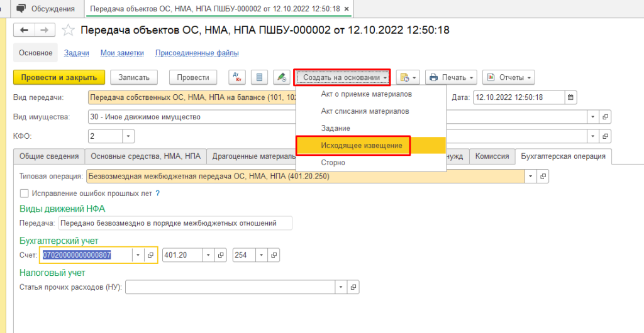This screenshot has height=333, width=644.
Task: Click the back navigation arrow
Action: coord(25,30)
